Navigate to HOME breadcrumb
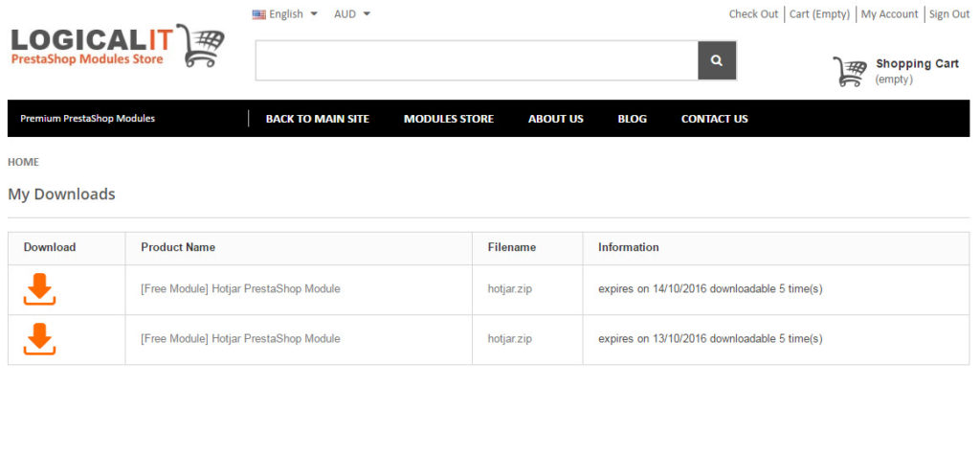The image size is (980, 454). (x=23, y=162)
